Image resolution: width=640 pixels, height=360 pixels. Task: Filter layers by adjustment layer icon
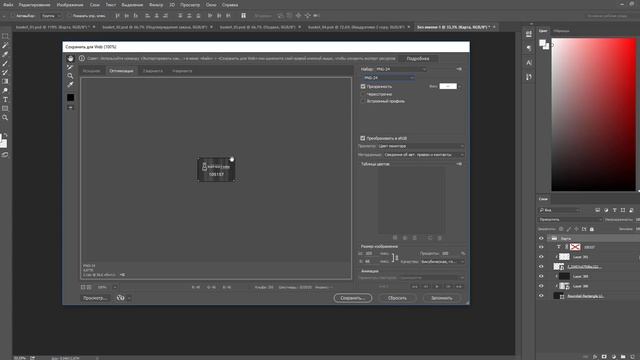pyautogui.click(x=606, y=210)
